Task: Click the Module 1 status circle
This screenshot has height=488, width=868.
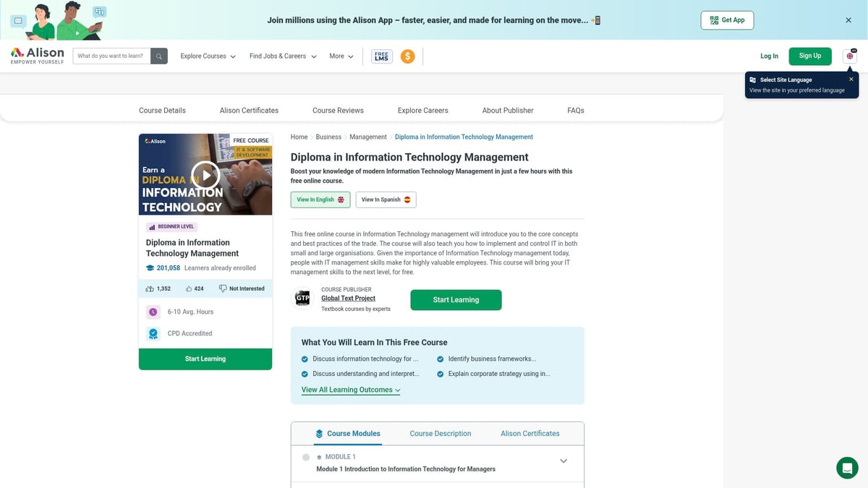Action: pos(306,457)
